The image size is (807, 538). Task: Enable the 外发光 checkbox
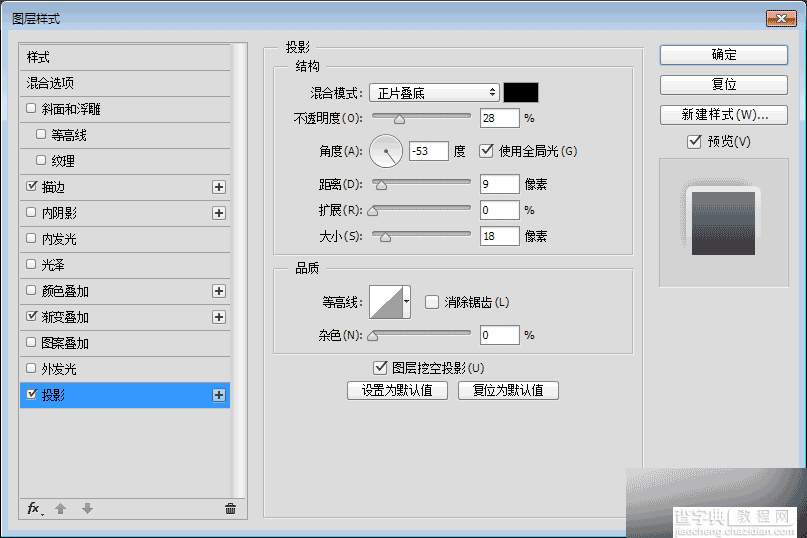coord(31,368)
